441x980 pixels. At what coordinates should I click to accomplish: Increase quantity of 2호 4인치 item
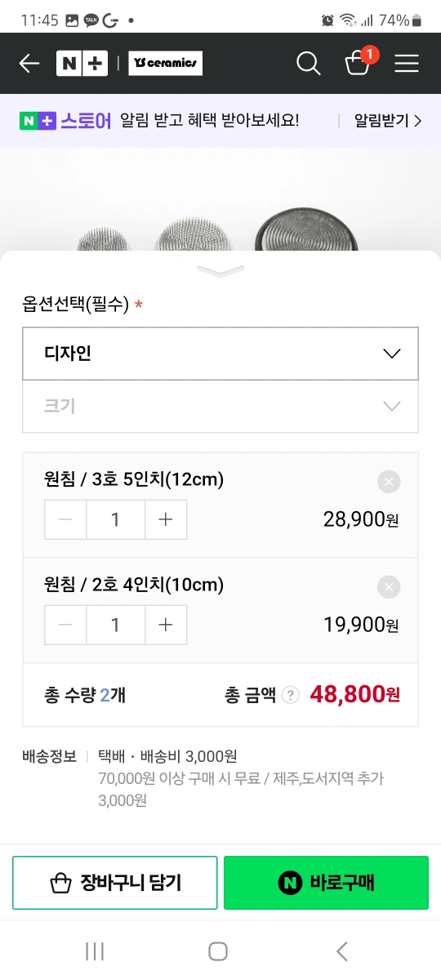click(166, 625)
